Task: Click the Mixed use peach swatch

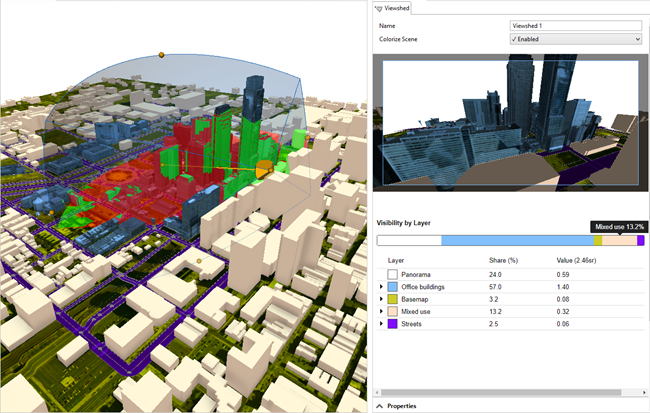Action: pos(395,312)
